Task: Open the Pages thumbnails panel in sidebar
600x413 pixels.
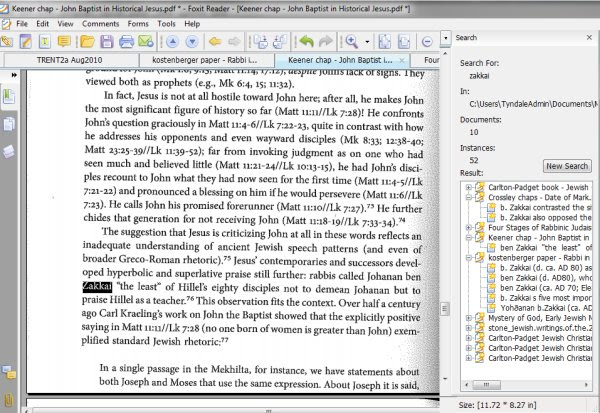Action: tap(8, 124)
